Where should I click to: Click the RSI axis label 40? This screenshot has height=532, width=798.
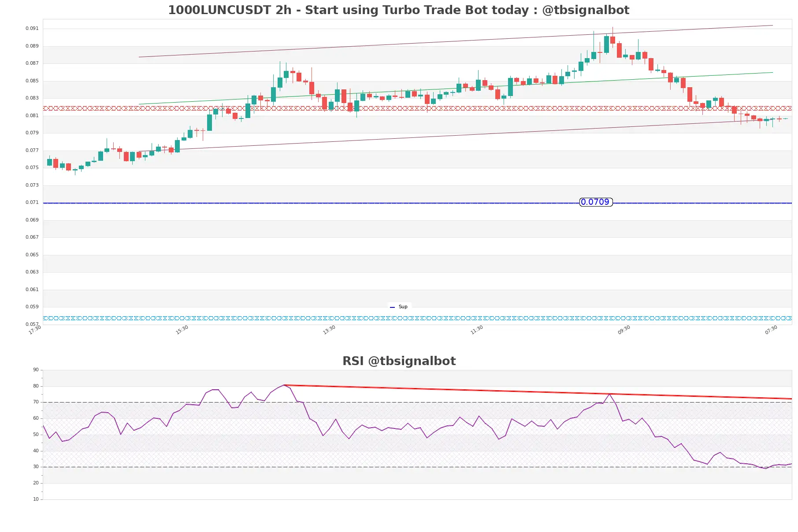pos(36,451)
